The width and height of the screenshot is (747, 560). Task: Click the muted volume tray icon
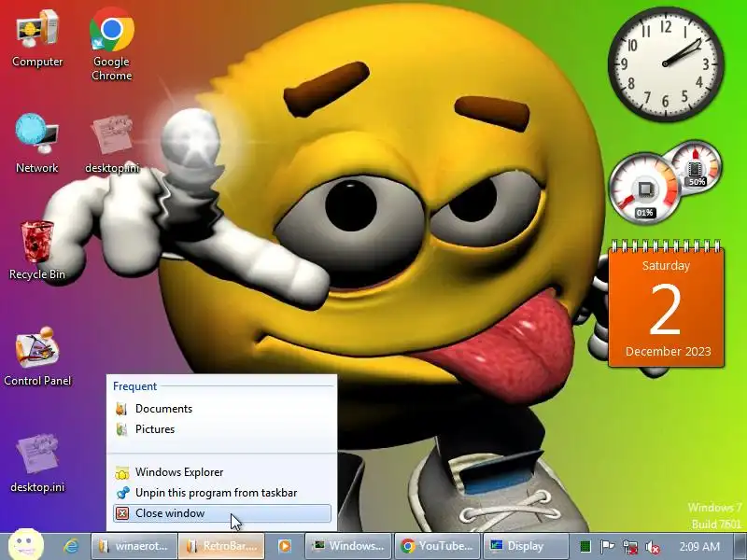(x=652, y=547)
